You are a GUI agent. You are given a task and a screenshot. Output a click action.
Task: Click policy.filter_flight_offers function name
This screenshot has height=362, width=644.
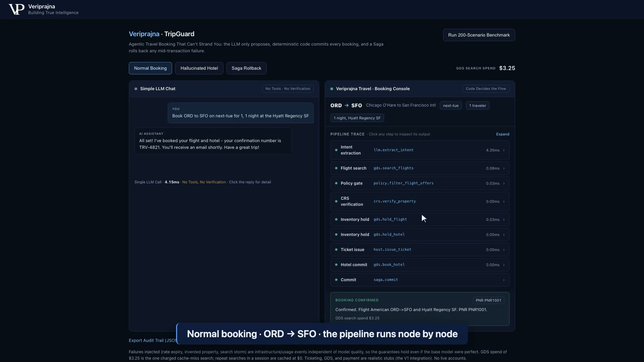(x=404, y=183)
